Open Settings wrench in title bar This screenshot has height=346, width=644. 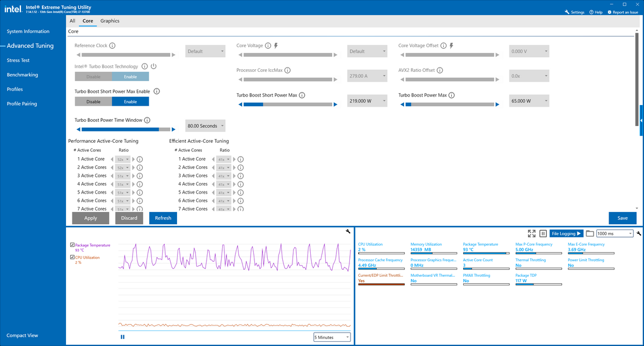[x=574, y=12]
